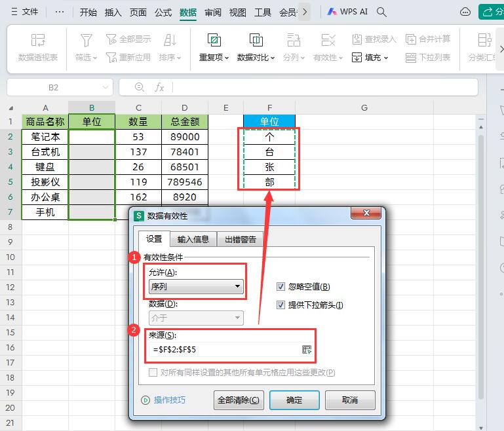Click the 操作技巧 tips link
This screenshot has height=431, width=504.
[x=169, y=400]
